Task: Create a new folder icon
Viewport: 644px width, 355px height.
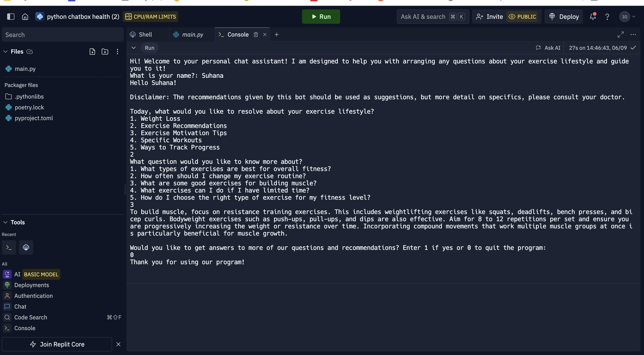Action: 105,52
